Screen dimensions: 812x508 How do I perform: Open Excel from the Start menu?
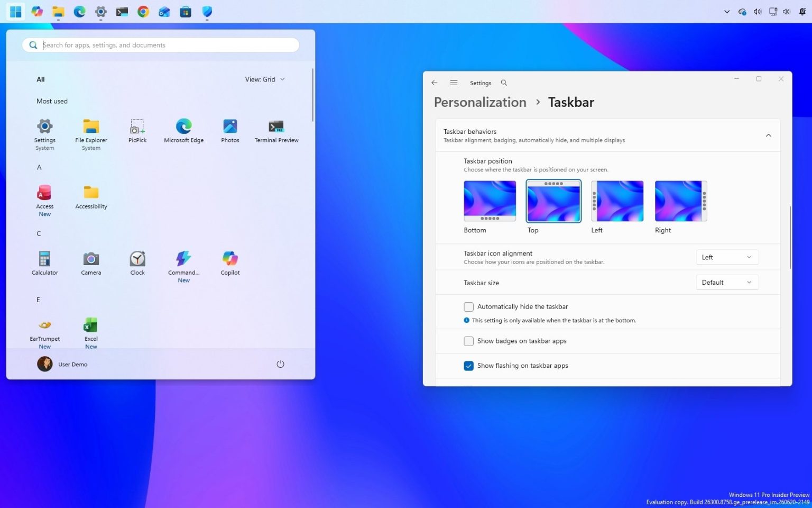[91, 333]
